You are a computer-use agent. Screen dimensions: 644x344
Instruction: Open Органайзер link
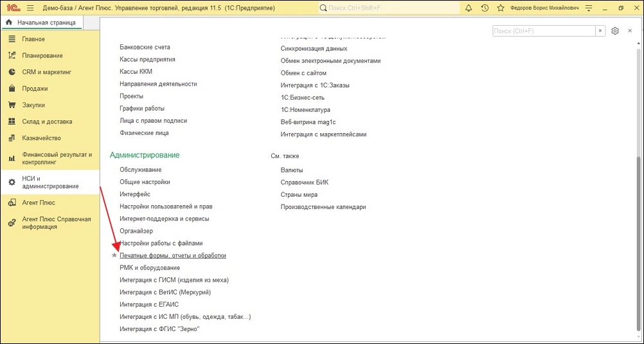(136, 231)
